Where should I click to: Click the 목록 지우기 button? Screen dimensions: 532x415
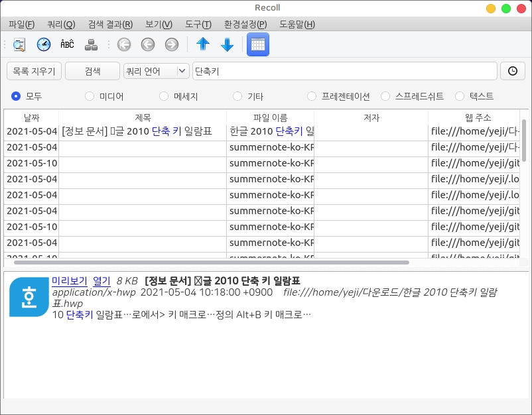tap(34, 71)
